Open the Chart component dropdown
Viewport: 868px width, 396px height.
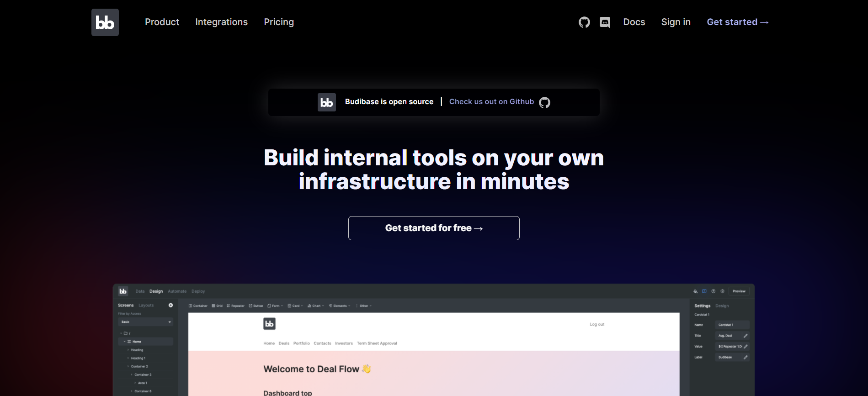316,306
